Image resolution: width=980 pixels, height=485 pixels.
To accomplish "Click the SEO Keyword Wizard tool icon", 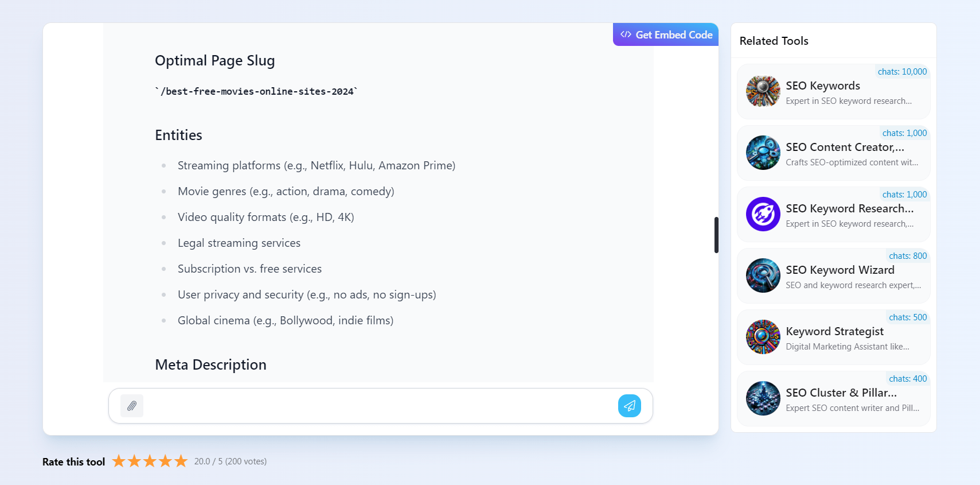I will [x=763, y=276].
